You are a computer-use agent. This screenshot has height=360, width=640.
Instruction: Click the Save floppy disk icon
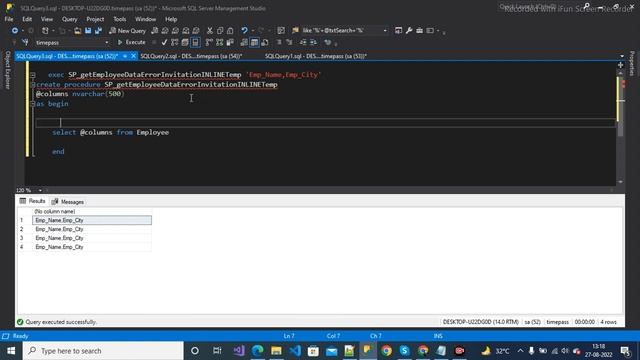pyautogui.click(x=88, y=31)
